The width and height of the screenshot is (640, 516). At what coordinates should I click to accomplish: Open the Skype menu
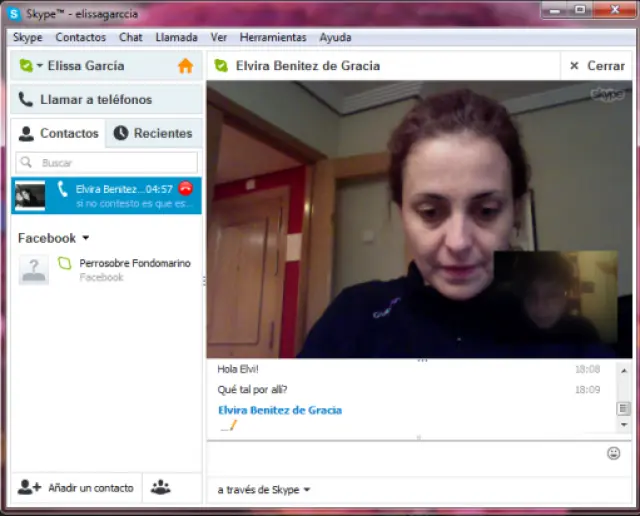[x=27, y=38]
